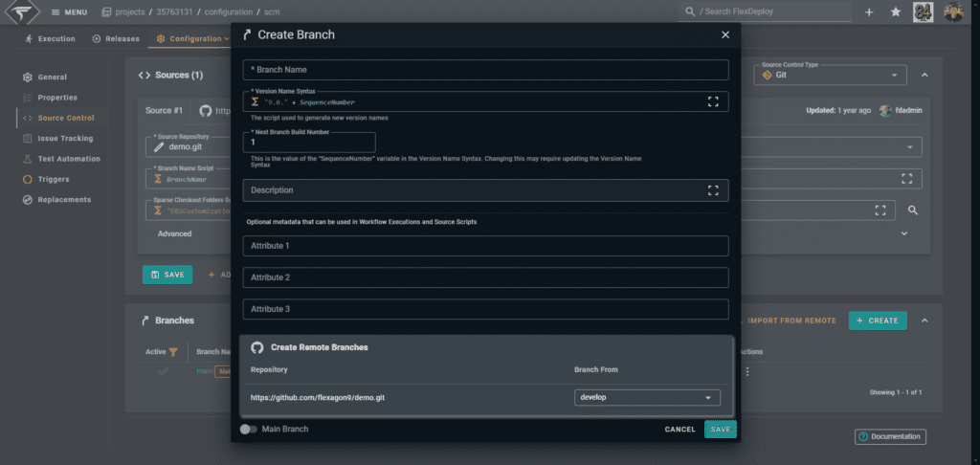The image size is (980, 465).
Task: Open the 84 notifications icon
Action: [x=924, y=11]
